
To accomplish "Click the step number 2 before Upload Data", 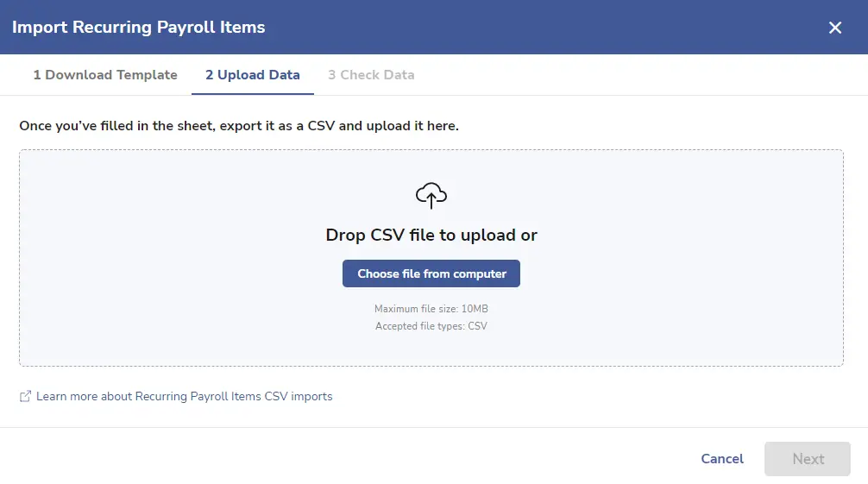I will (x=210, y=75).
